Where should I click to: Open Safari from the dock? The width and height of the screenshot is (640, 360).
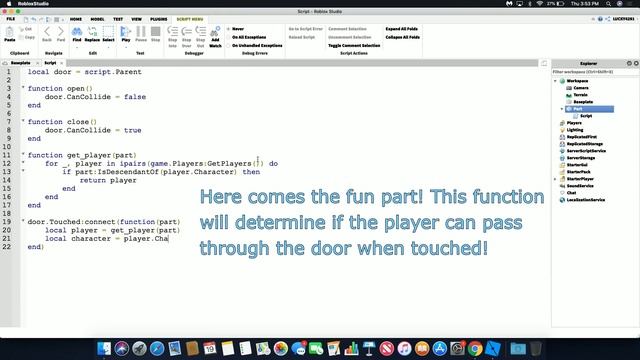coord(157,349)
